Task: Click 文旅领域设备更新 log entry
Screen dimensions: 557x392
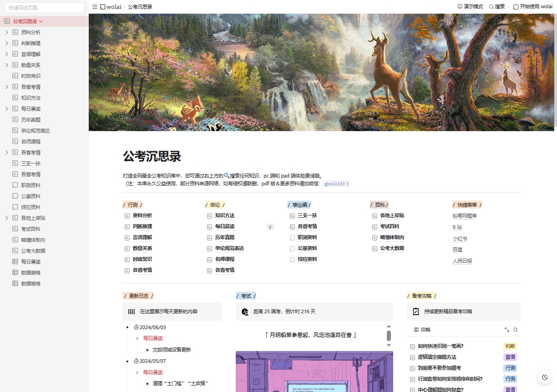Action: point(172,350)
